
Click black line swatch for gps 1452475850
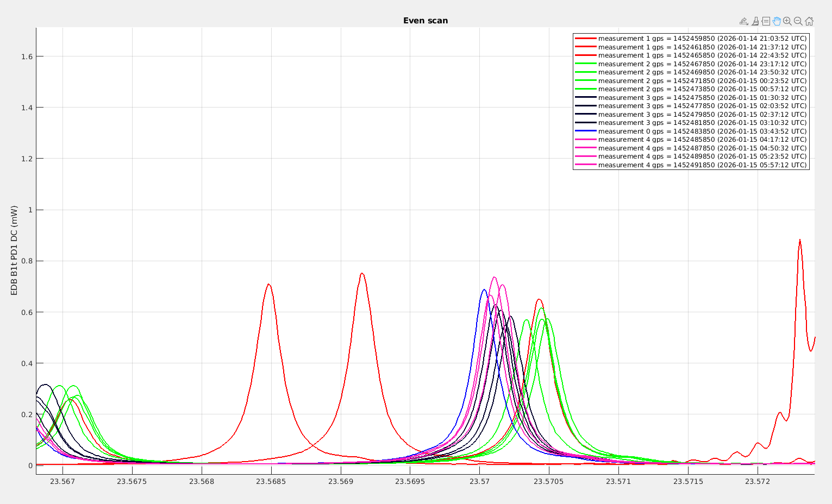(586, 98)
